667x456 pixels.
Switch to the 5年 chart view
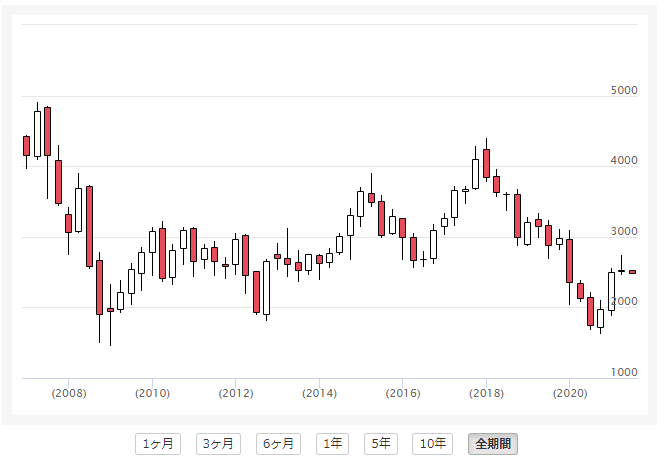point(382,443)
